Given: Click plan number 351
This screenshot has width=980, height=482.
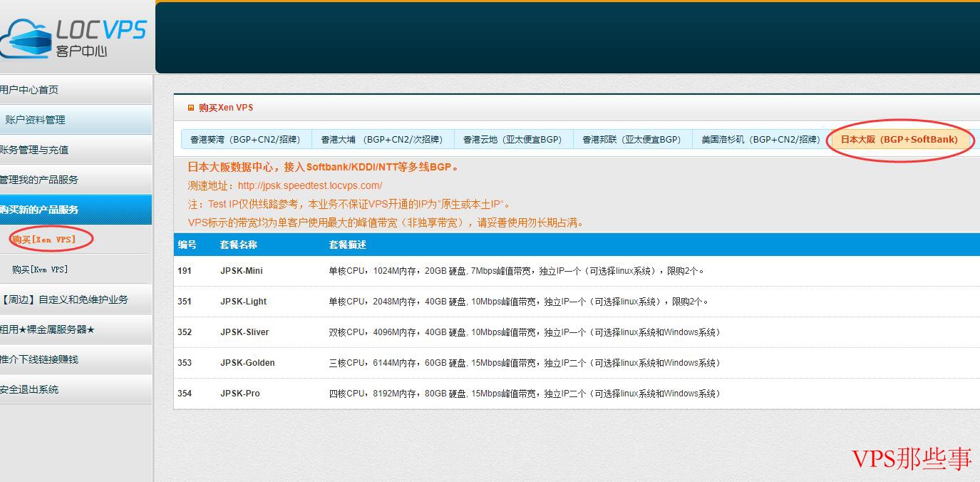Looking at the screenshot, I should click(x=185, y=302).
